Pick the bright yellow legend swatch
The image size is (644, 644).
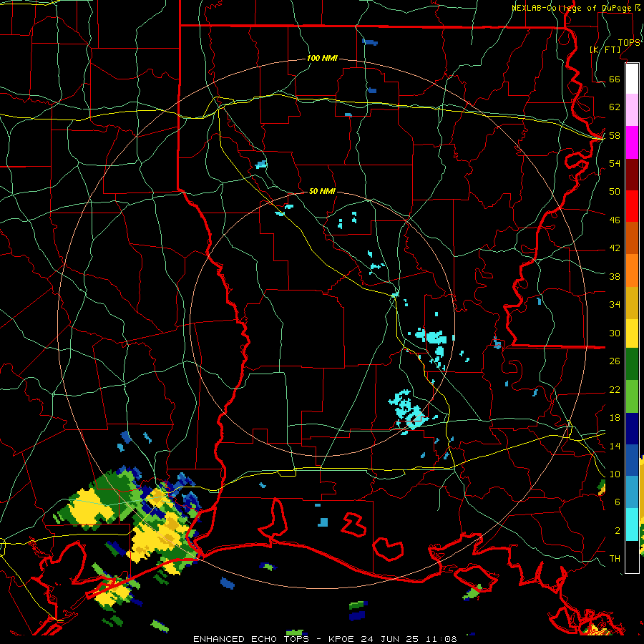pos(632,333)
